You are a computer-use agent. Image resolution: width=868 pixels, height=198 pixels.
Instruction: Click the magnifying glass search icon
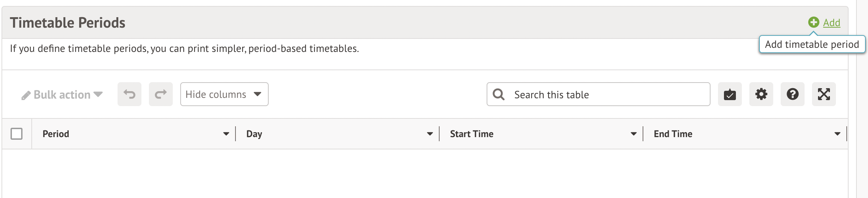point(499,95)
